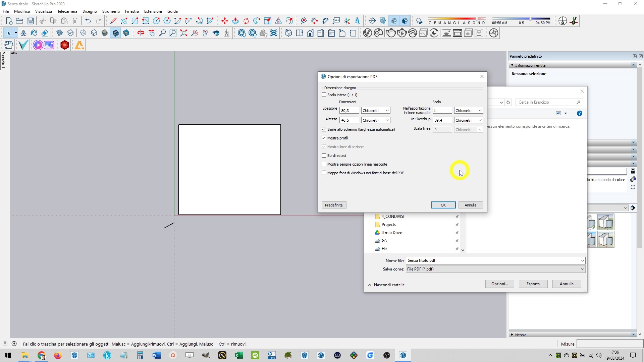Enable Mappa font di Windows checkbox
644x362 pixels.
click(324, 173)
